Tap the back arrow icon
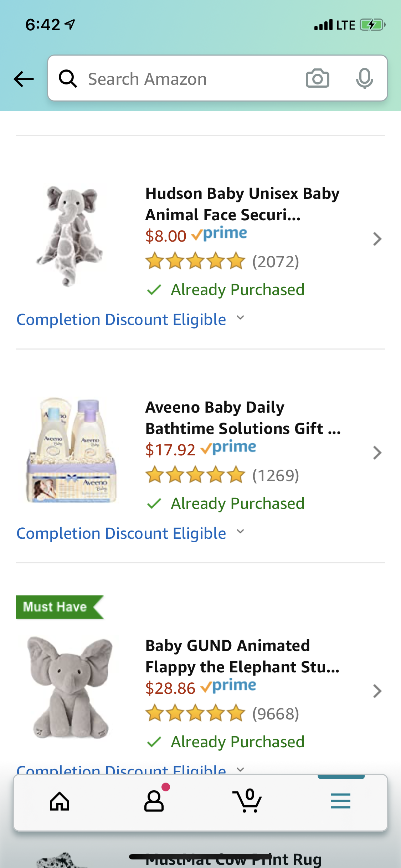401x868 pixels. click(24, 79)
